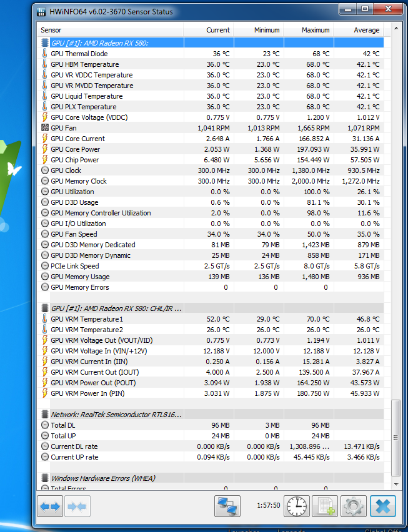
Task: Click the GPU VRM Power In lightning icon
Action: click(x=44, y=393)
